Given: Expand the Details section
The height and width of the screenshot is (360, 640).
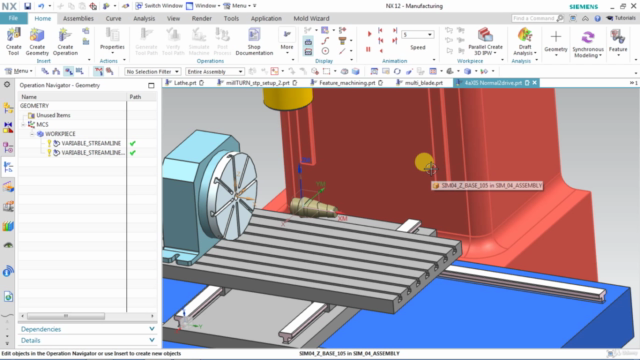Looking at the screenshot, I should 87,340.
